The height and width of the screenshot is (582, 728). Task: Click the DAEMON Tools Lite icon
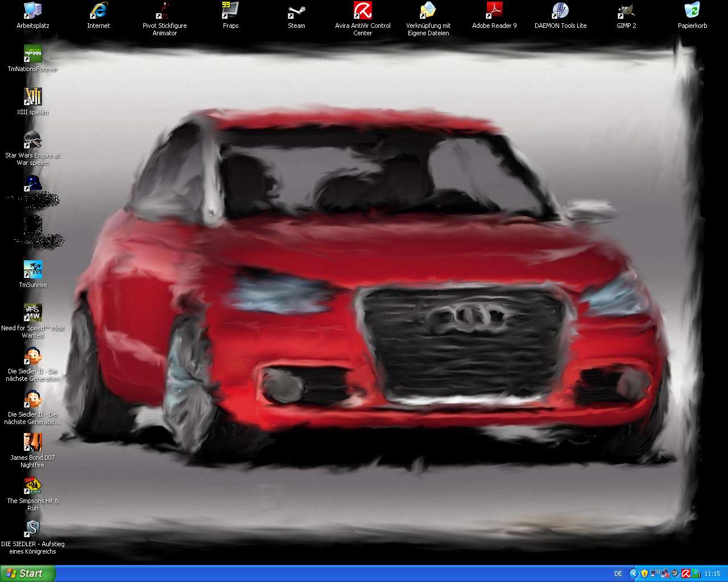pos(560,11)
